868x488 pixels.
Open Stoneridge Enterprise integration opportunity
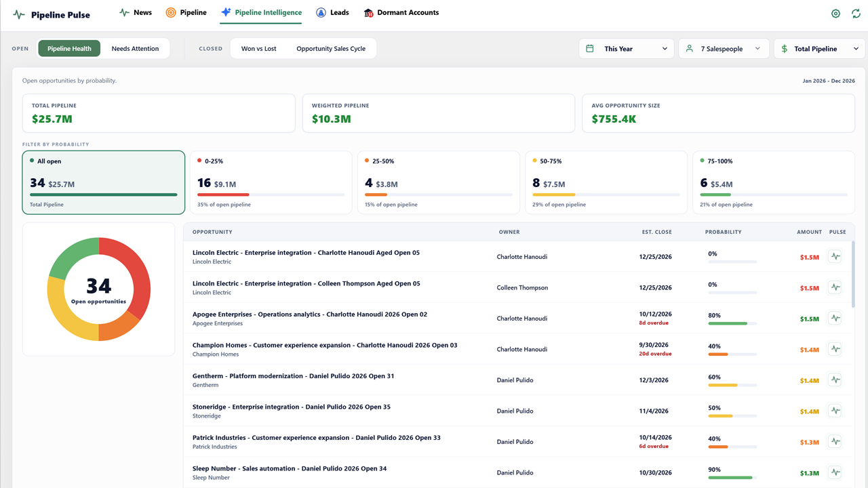292,407
